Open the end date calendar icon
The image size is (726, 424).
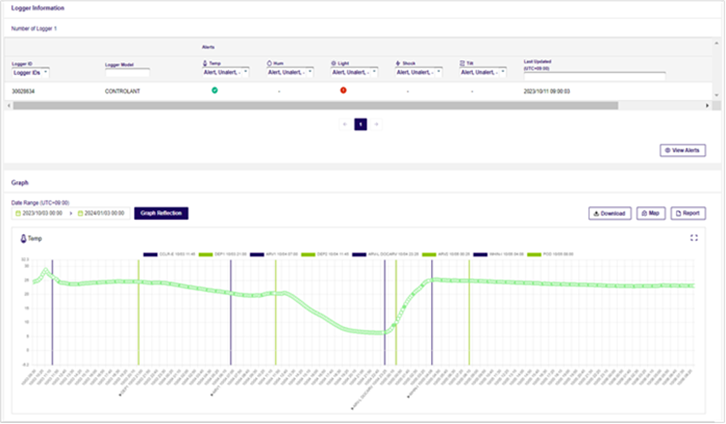point(80,213)
